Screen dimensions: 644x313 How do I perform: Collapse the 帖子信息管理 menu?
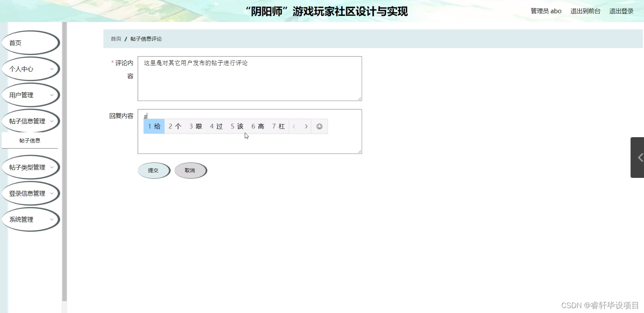pyautogui.click(x=31, y=121)
